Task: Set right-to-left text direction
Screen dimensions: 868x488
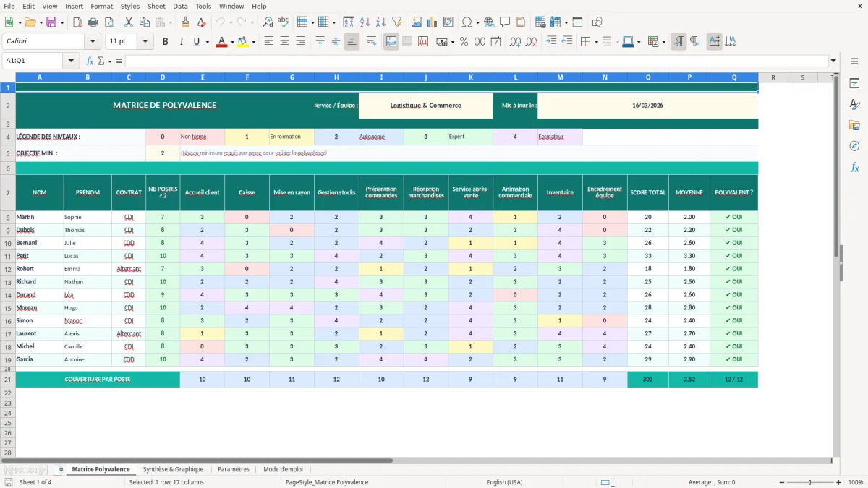Action: click(694, 42)
